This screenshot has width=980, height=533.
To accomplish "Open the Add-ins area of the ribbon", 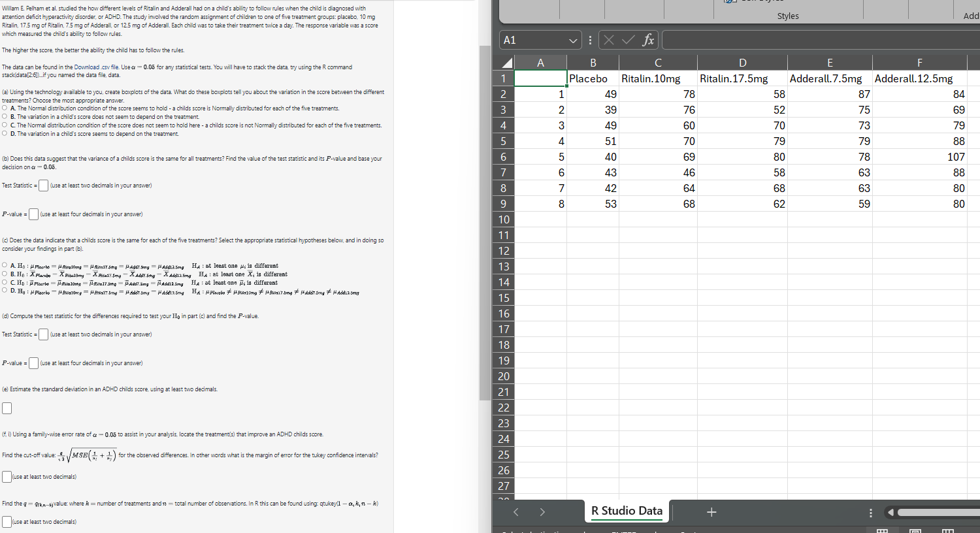I will click(x=972, y=15).
